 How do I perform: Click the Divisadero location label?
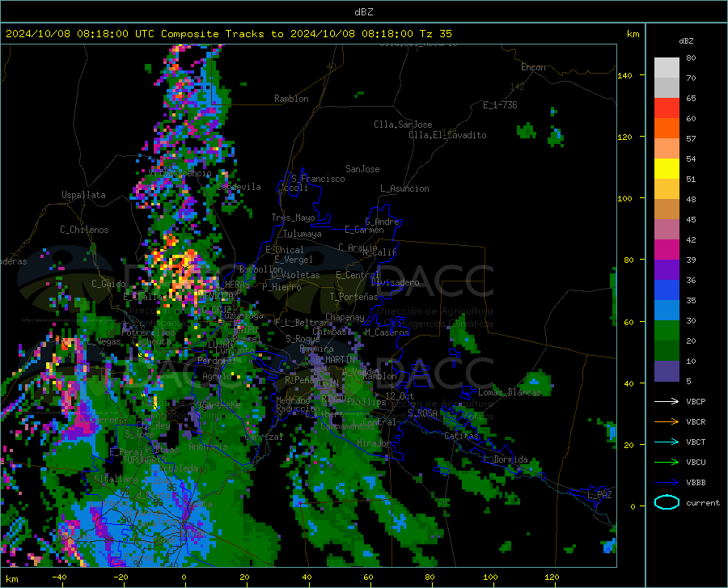pos(395,282)
